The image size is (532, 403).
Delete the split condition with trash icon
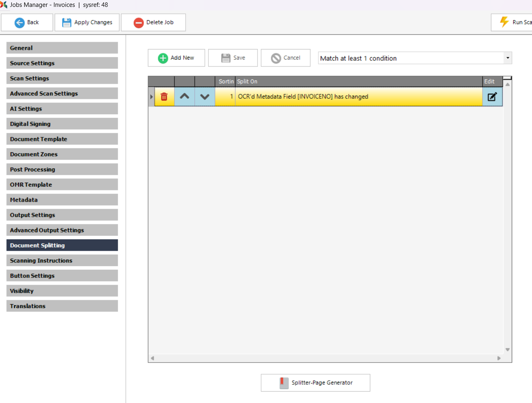click(164, 97)
